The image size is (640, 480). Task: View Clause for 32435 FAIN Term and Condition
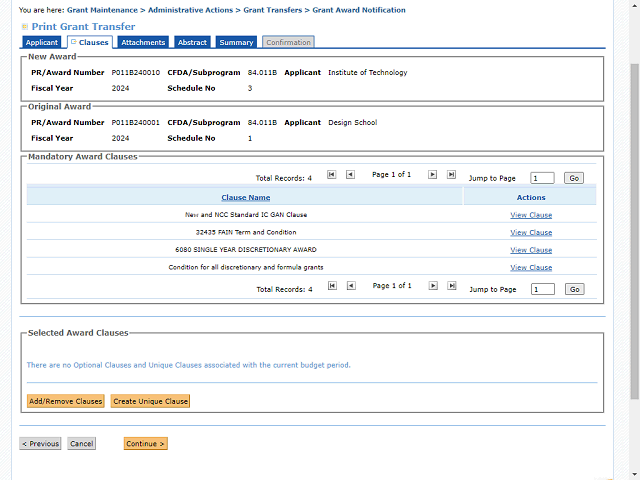(530, 232)
